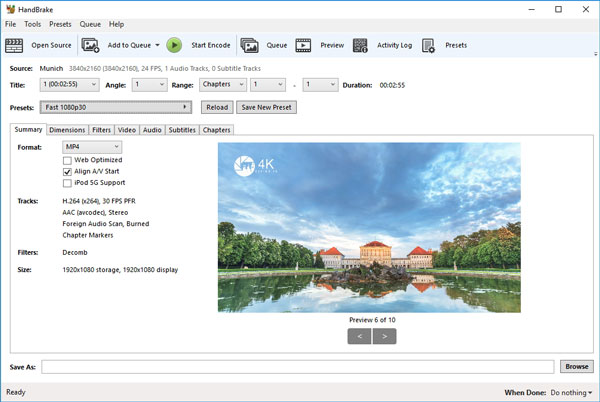Expand the Title dropdown

pos(69,85)
